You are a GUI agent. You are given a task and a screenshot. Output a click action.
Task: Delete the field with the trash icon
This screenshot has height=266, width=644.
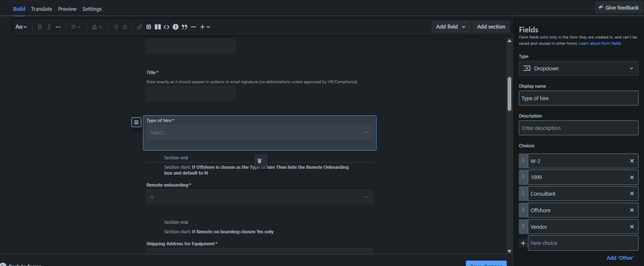(259, 161)
